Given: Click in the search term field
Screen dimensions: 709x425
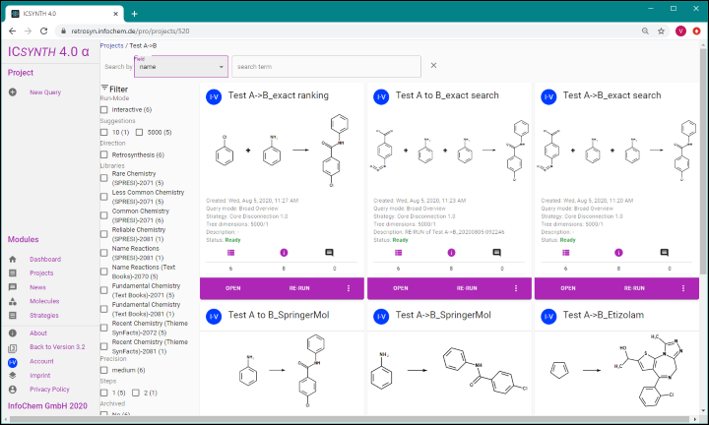Looking at the screenshot, I should pos(326,66).
